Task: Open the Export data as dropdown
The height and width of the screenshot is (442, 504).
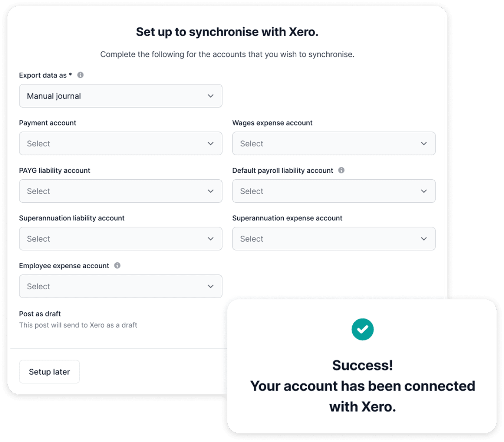Action: coord(121,96)
